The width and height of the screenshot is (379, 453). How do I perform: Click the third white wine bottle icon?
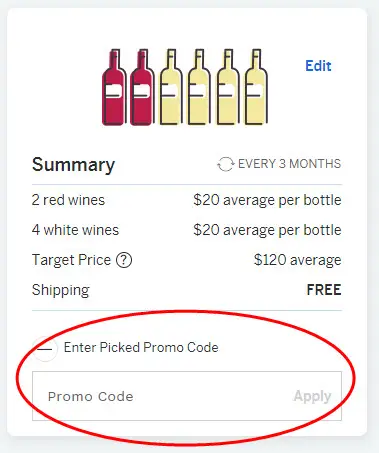228,87
